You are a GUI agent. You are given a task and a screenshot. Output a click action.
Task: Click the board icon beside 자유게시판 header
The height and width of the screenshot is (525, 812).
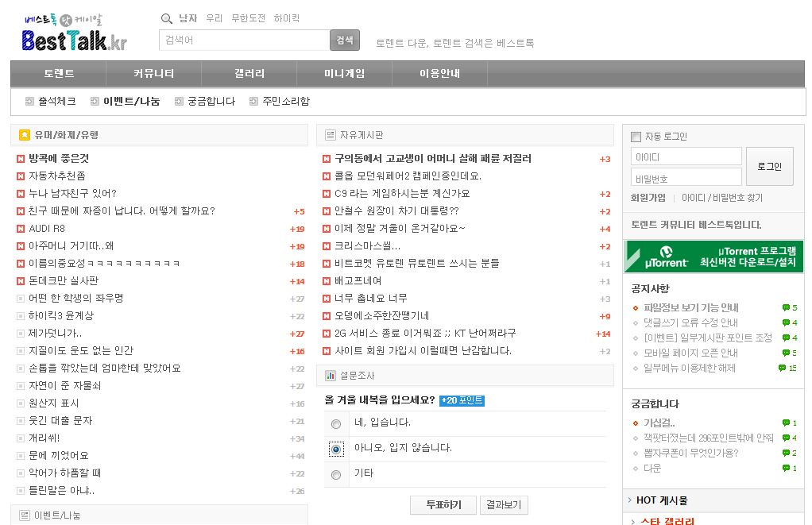pos(330,135)
